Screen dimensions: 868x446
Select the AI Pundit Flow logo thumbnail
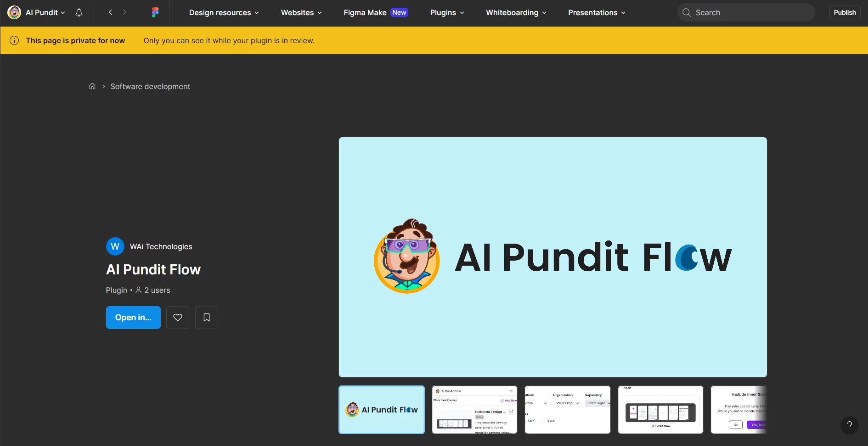pyautogui.click(x=382, y=410)
